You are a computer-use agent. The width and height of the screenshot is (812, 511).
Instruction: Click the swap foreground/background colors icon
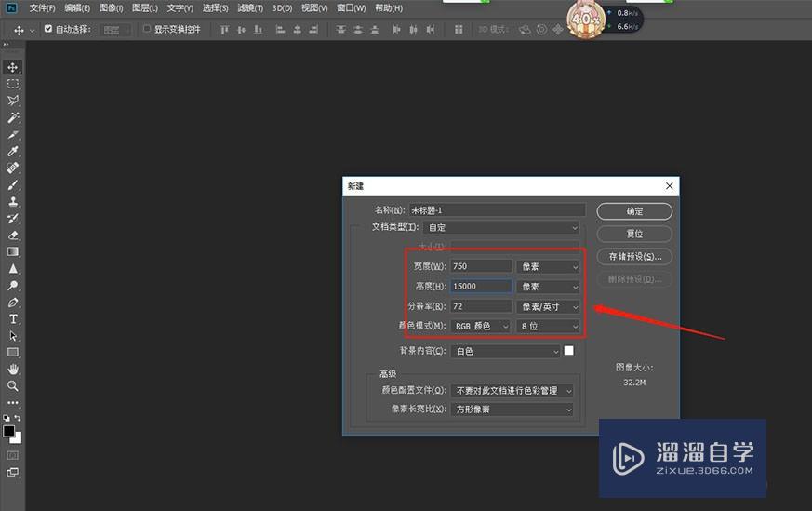coord(18,418)
